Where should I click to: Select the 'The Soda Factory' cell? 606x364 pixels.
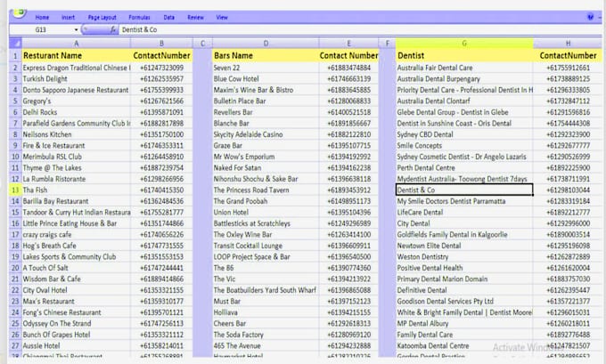point(266,335)
